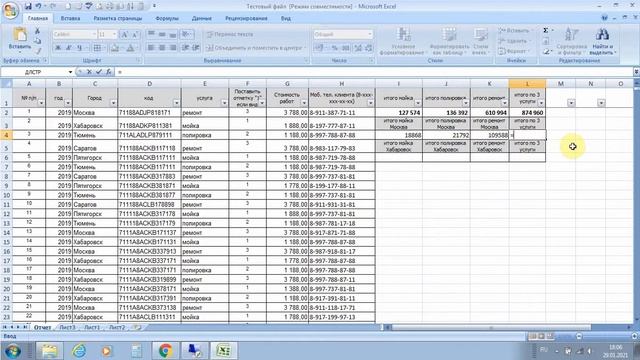Open sheet tab Лист3
The height and width of the screenshot is (360, 640).
click(x=67, y=327)
